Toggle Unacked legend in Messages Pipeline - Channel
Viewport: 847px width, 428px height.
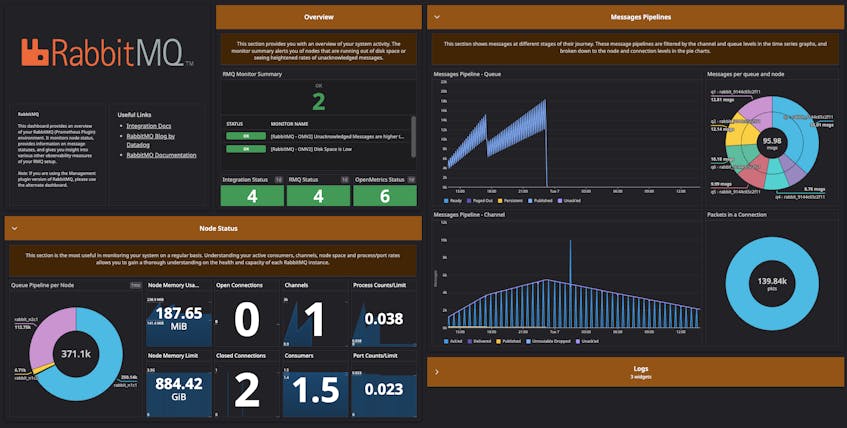coord(586,342)
